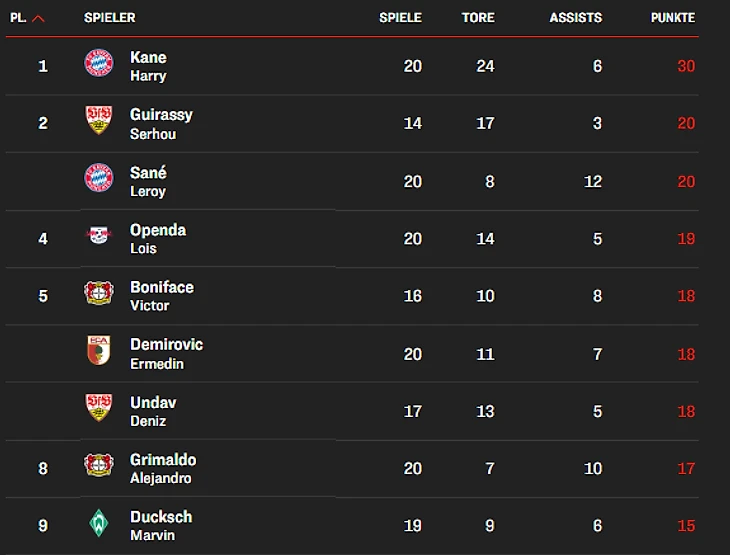Open Lois Openda's player name link
The height and width of the screenshot is (555, 730).
tap(157, 238)
